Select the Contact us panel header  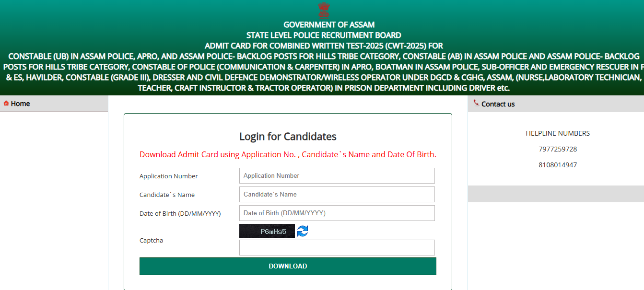556,104
